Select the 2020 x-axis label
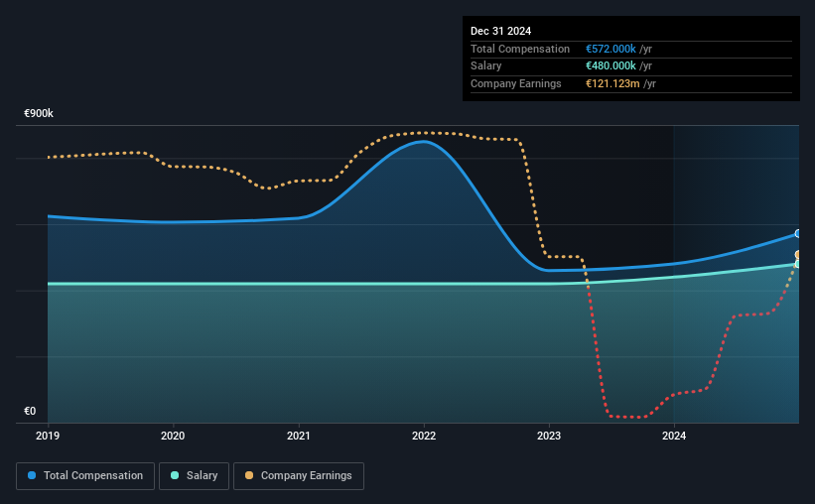 (x=173, y=436)
